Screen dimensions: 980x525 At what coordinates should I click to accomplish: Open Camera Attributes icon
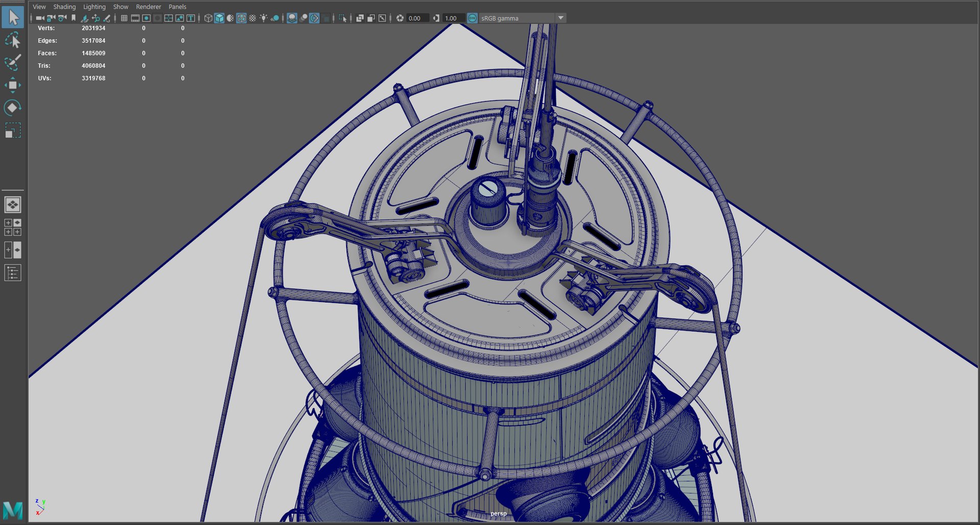(62, 18)
